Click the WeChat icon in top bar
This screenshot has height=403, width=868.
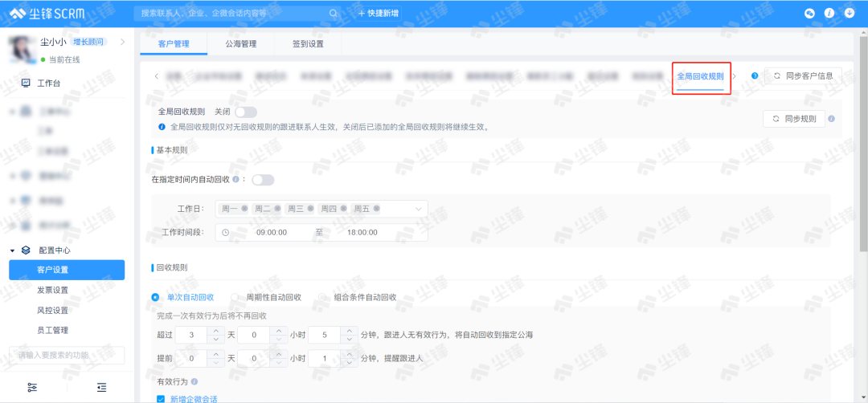point(809,13)
